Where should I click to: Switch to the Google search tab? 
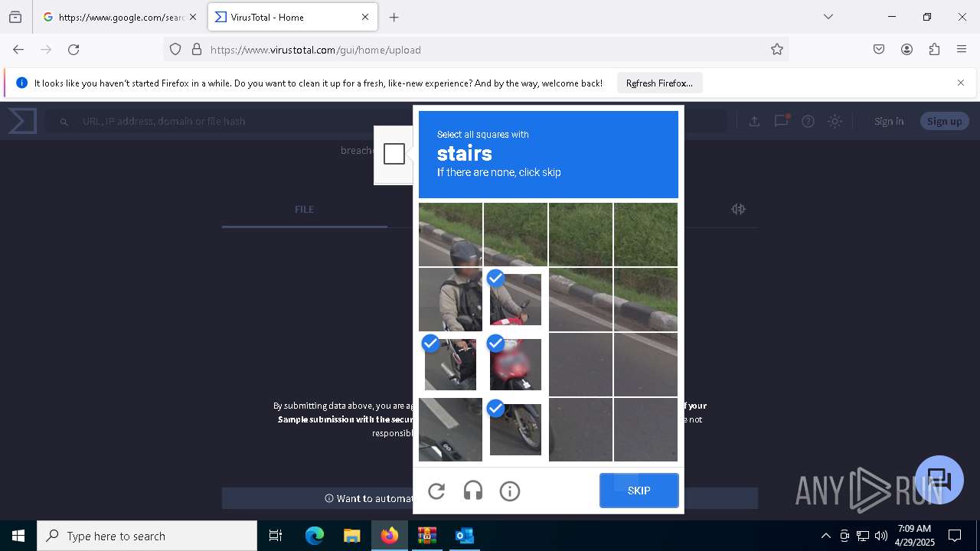(120, 17)
